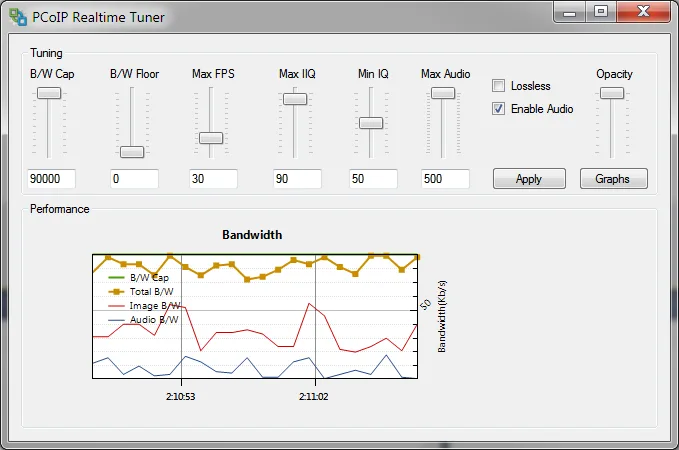The image size is (679, 450).
Task: Click the Max Audio slider thumb
Action: 443,93
